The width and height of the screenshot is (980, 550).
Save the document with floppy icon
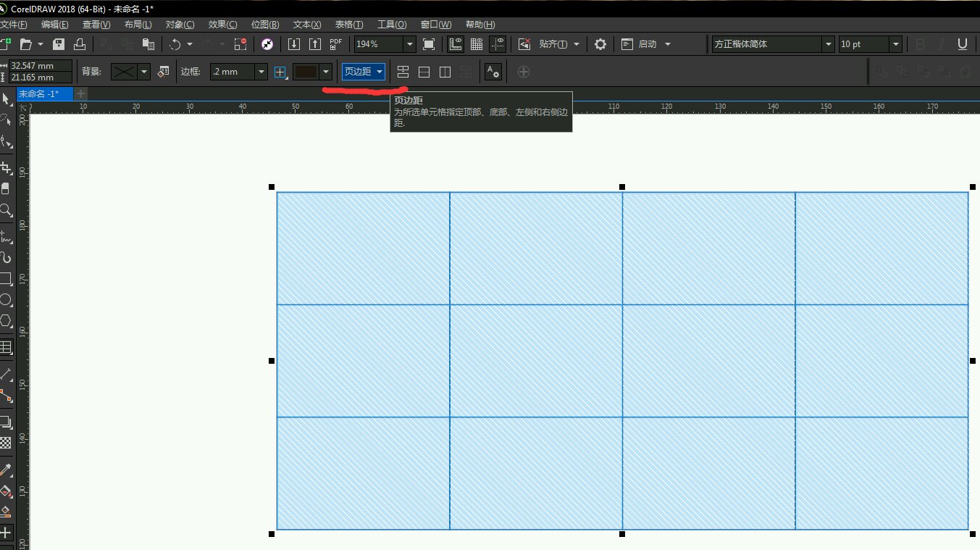coord(59,44)
